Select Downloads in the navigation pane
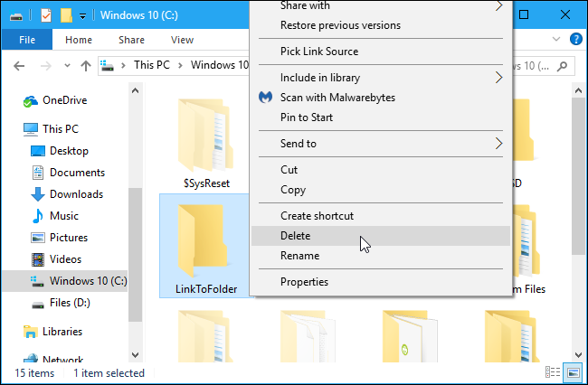This screenshot has height=385, width=588. point(76,194)
